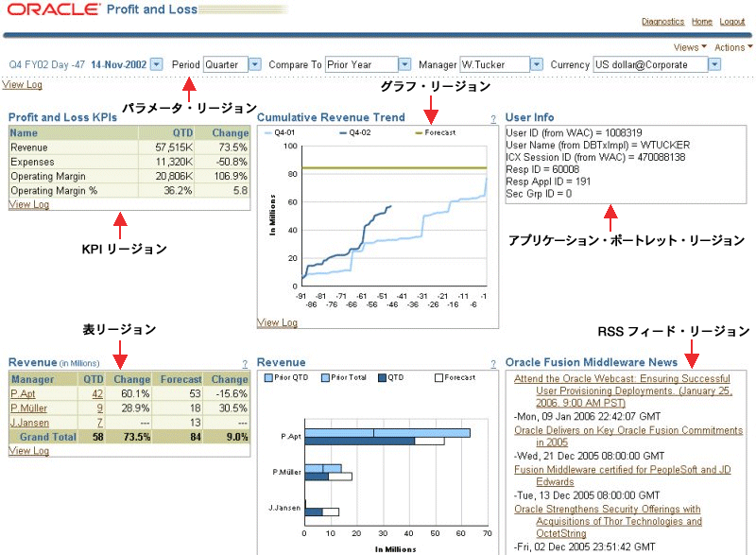Click the Compare To Prior Year field
Image resolution: width=756 pixels, height=555 pixels.
362,64
